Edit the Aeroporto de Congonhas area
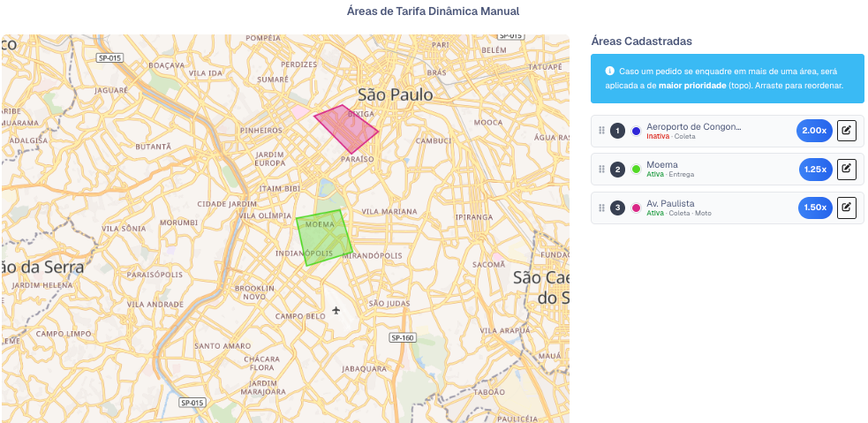The image size is (868, 423). click(x=847, y=131)
